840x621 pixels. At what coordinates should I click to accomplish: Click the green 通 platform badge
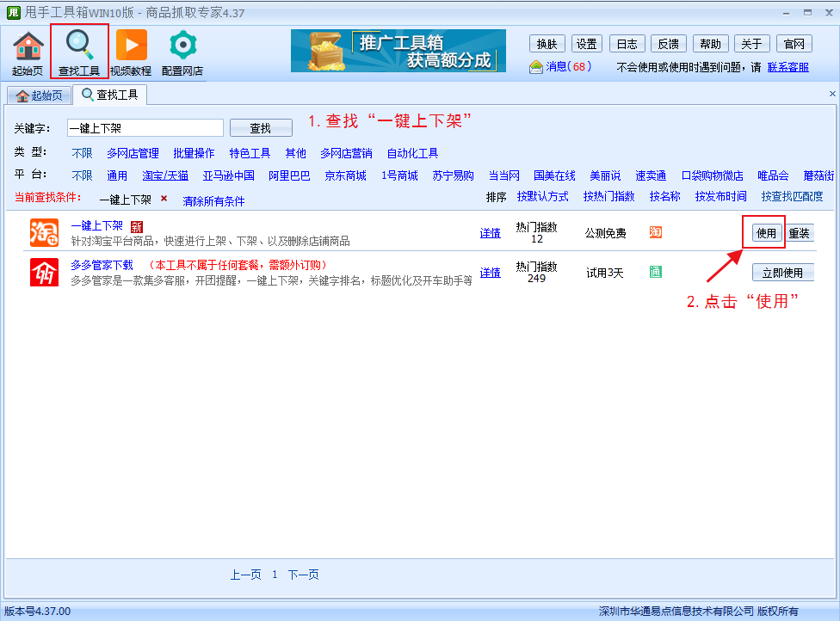(x=656, y=272)
